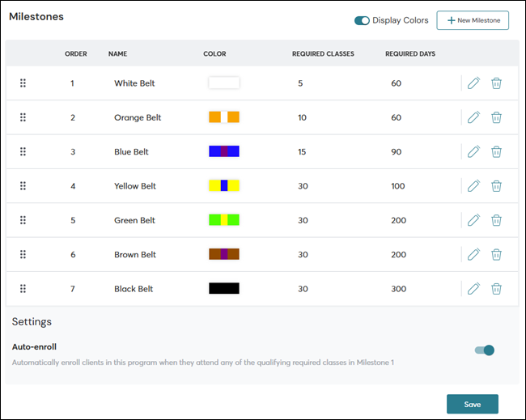The width and height of the screenshot is (526, 420).
Task: Edit the Black Belt milestone
Action: (473, 289)
